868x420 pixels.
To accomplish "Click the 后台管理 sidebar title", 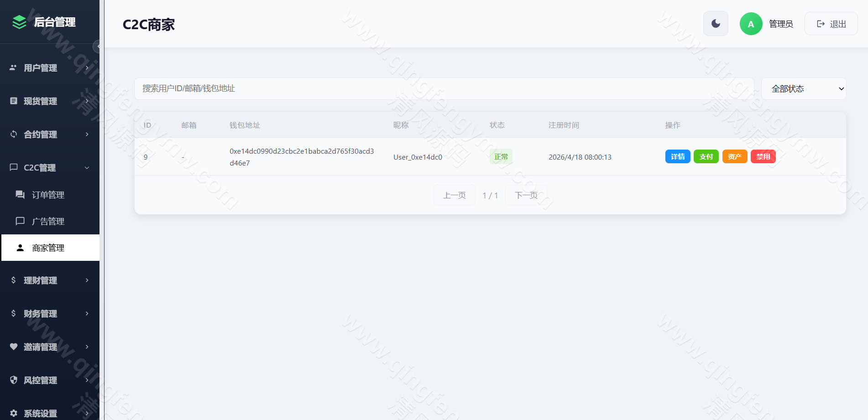I will 55,22.
